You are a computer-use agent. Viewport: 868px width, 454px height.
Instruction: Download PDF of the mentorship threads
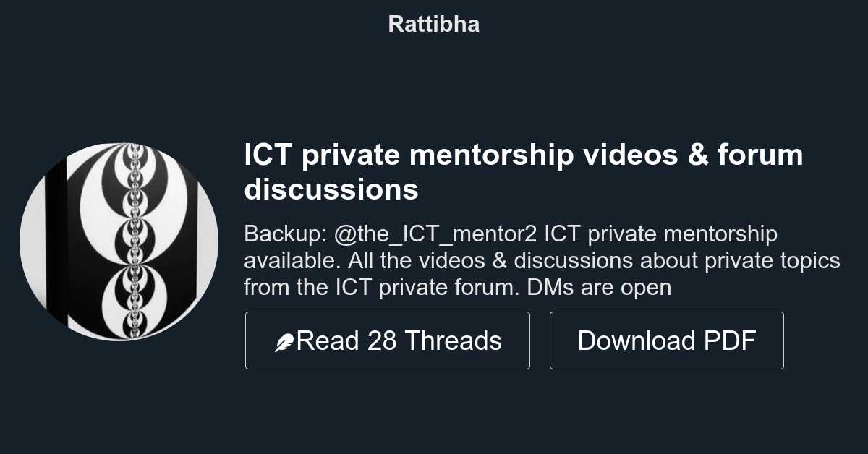tap(666, 340)
